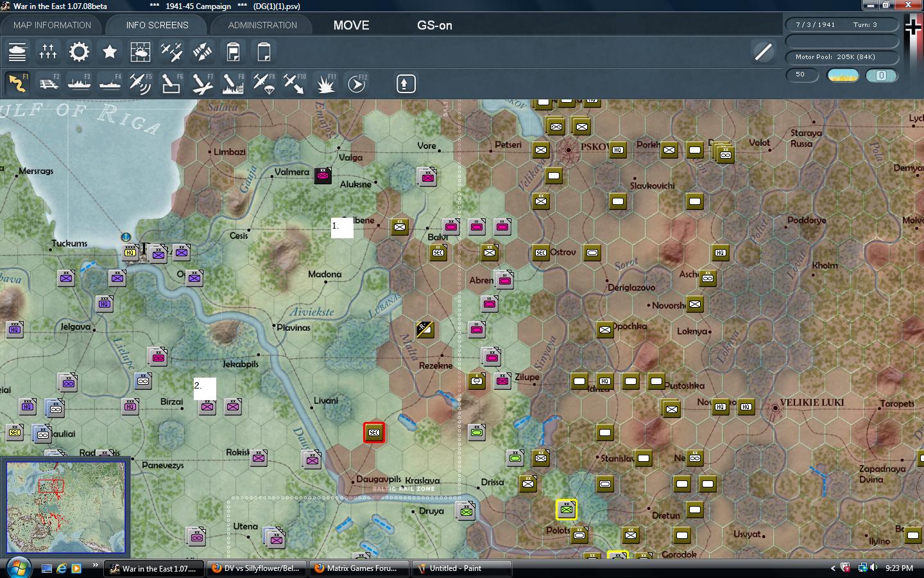Select F10 air transfer mode
Image resolution: width=924 pixels, height=578 pixels.
295,83
